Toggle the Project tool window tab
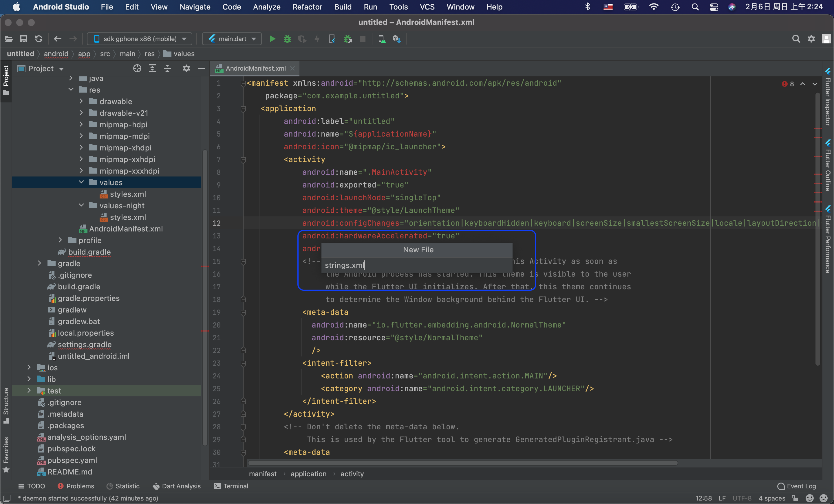Screen dimensions: 834x504 point(6,80)
